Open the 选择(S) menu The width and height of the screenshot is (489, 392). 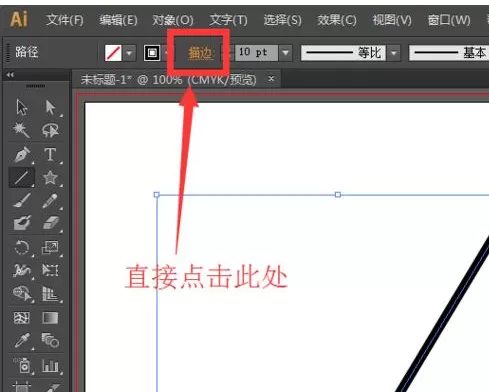click(x=282, y=20)
